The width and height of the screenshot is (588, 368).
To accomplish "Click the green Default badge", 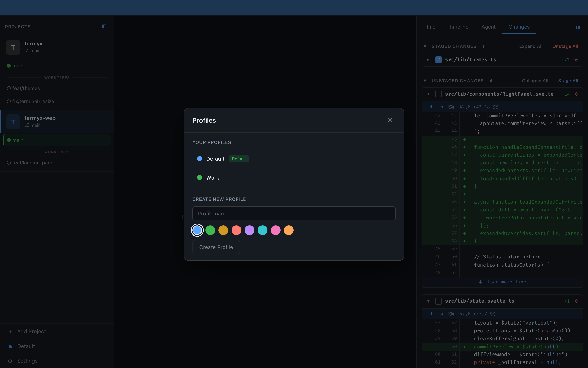I will [239, 159].
